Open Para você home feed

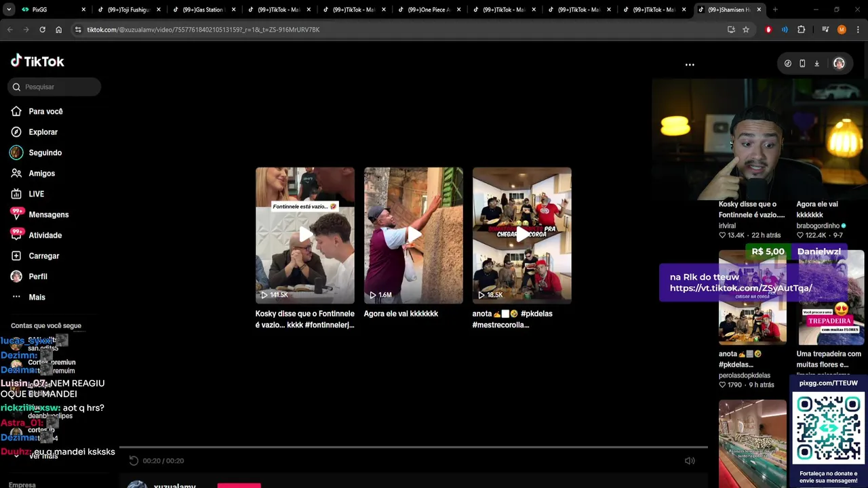(45, 111)
